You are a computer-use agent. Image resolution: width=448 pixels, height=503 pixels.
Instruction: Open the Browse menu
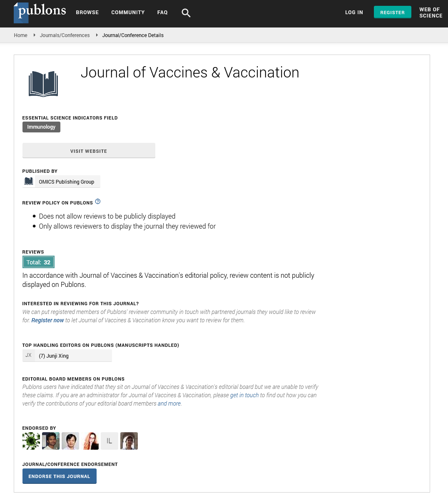pos(87,12)
